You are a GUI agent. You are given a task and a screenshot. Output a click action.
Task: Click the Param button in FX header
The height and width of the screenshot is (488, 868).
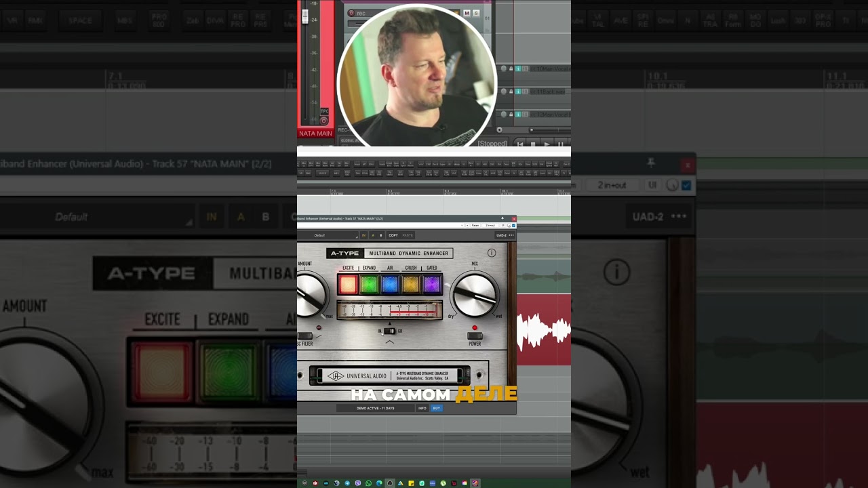[x=475, y=225]
